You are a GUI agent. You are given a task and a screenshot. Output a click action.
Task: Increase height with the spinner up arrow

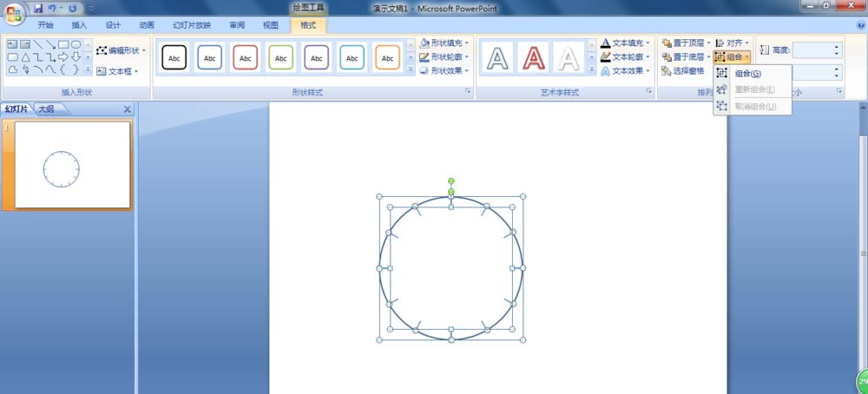[x=836, y=47]
